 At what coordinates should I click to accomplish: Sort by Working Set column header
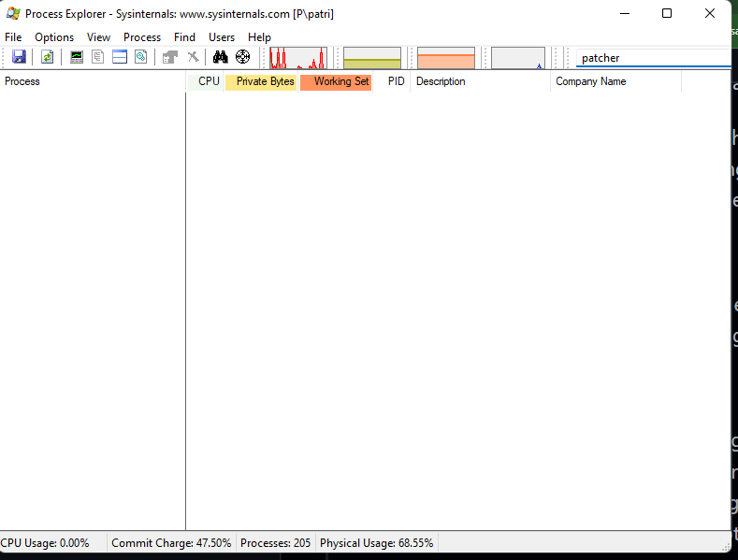336,81
